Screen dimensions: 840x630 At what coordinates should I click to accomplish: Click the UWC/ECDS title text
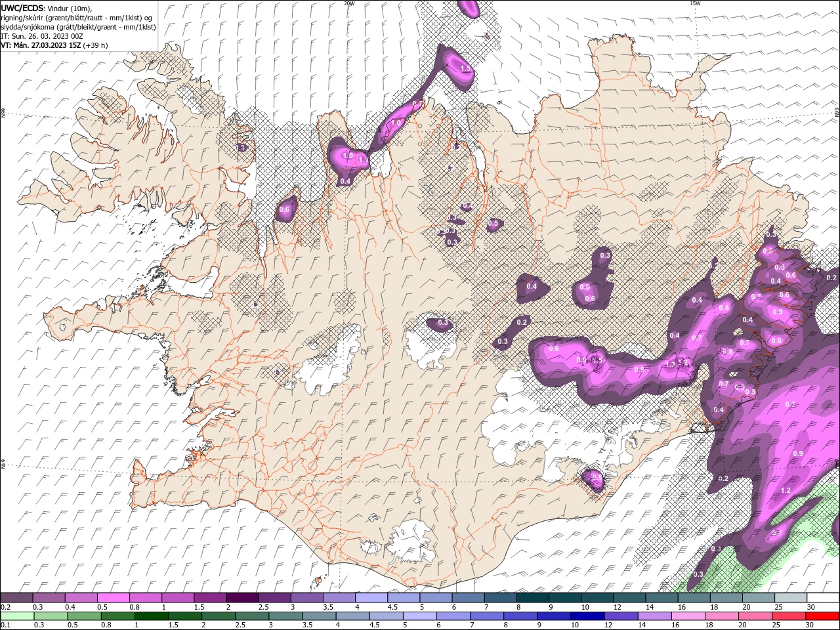point(22,8)
